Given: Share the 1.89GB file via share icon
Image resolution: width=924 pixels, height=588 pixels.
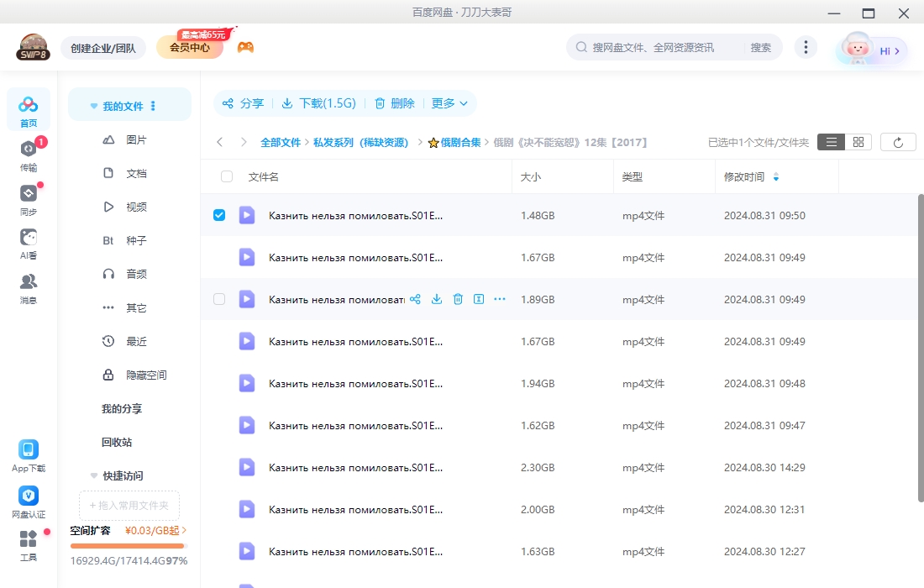Looking at the screenshot, I should (414, 298).
